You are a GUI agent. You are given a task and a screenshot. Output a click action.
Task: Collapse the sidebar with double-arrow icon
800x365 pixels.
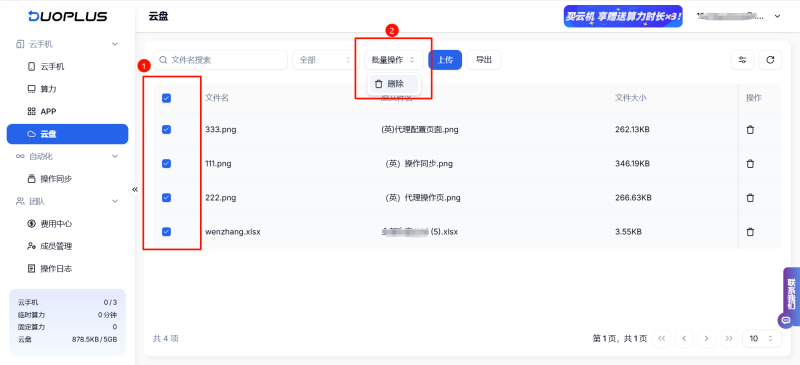pyautogui.click(x=135, y=189)
